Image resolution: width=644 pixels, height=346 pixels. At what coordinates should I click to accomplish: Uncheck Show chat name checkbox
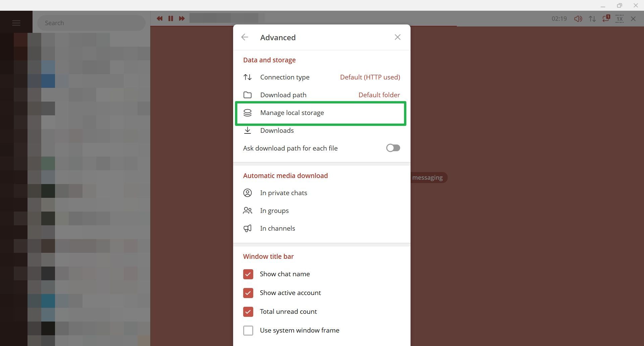(x=248, y=274)
